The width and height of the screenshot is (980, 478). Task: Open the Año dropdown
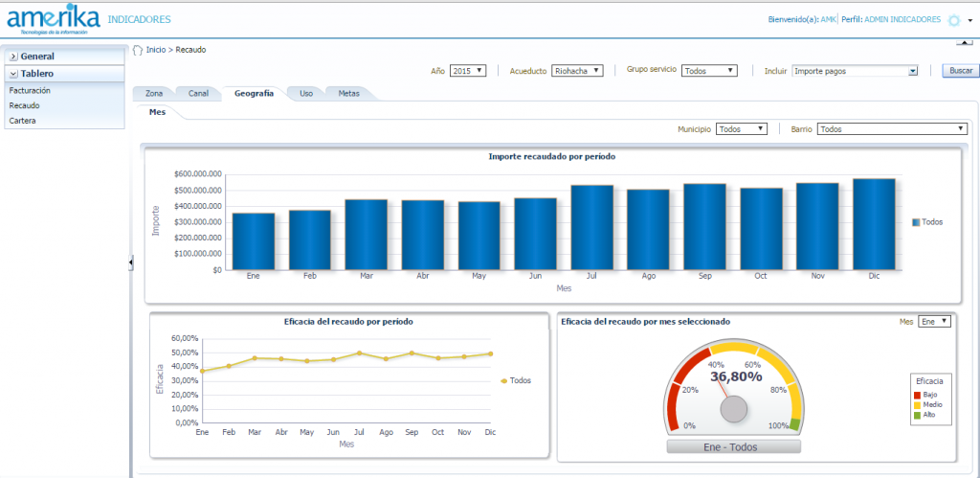click(468, 71)
